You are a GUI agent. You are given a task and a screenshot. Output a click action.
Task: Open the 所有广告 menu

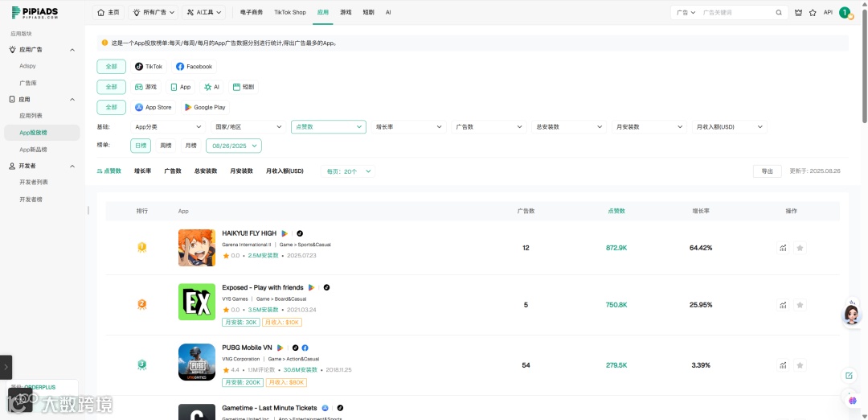pyautogui.click(x=153, y=12)
